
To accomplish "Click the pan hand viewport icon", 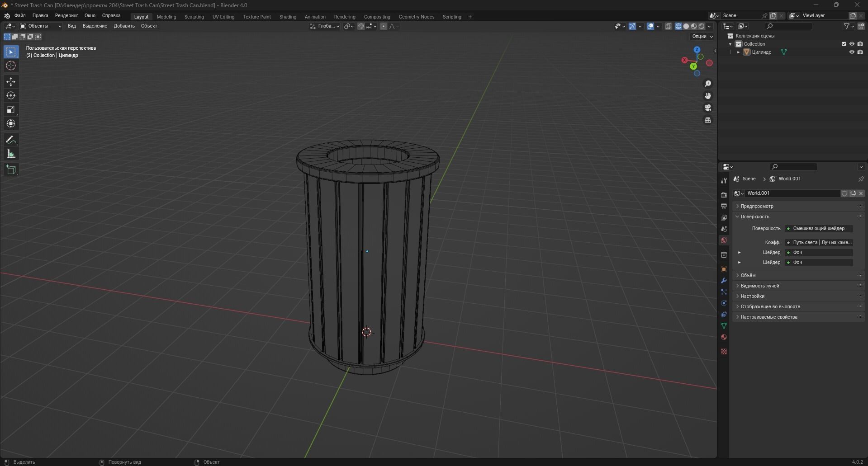I will pyautogui.click(x=708, y=96).
